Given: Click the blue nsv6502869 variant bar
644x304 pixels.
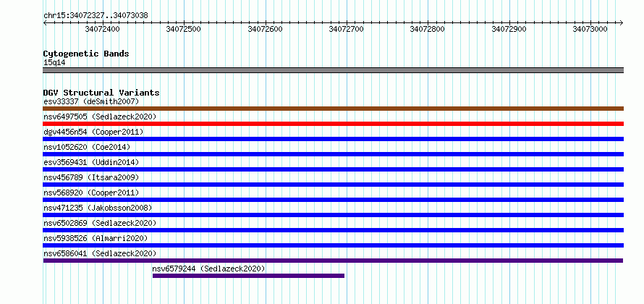Looking at the screenshot, I should [x=333, y=230].
